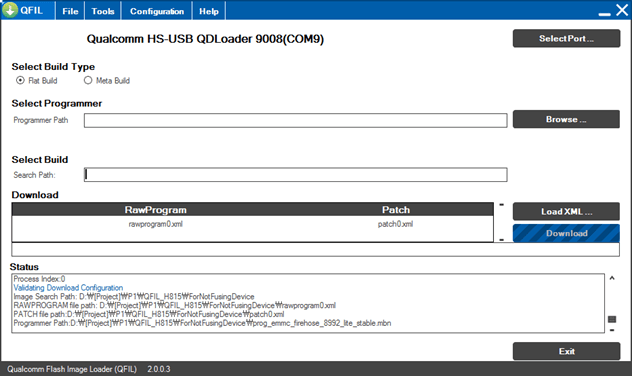Image resolution: width=632 pixels, height=376 pixels.
Task: Open the Tools menu
Action: (103, 11)
